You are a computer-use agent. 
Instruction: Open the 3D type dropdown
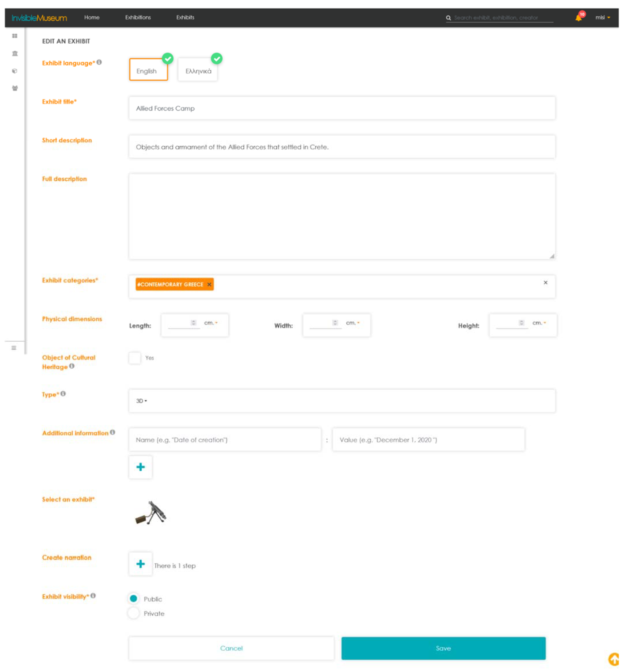click(x=141, y=401)
